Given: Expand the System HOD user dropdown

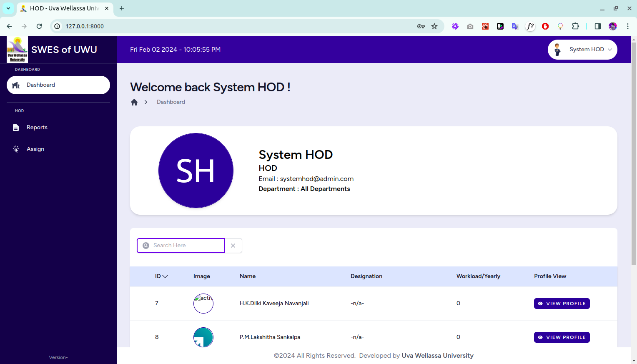Looking at the screenshot, I should (x=582, y=50).
